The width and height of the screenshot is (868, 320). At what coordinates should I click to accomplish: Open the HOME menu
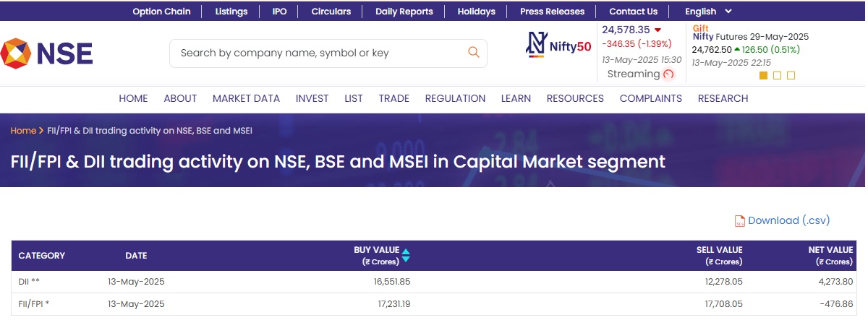(133, 98)
